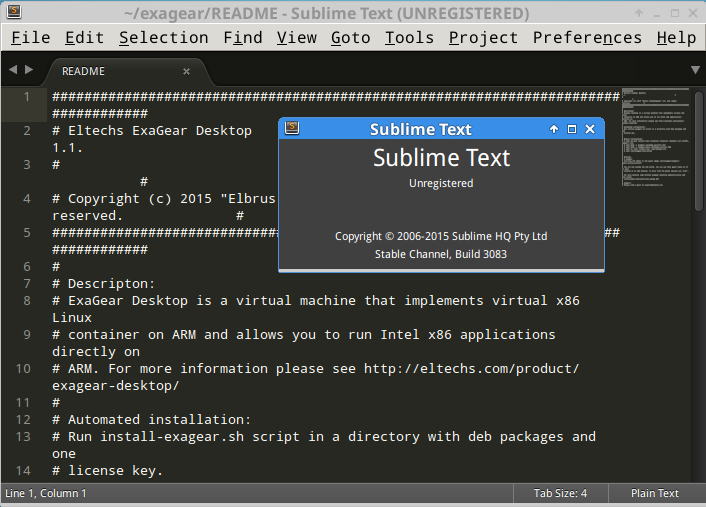
Task: Open the View menu
Action: [297, 37]
